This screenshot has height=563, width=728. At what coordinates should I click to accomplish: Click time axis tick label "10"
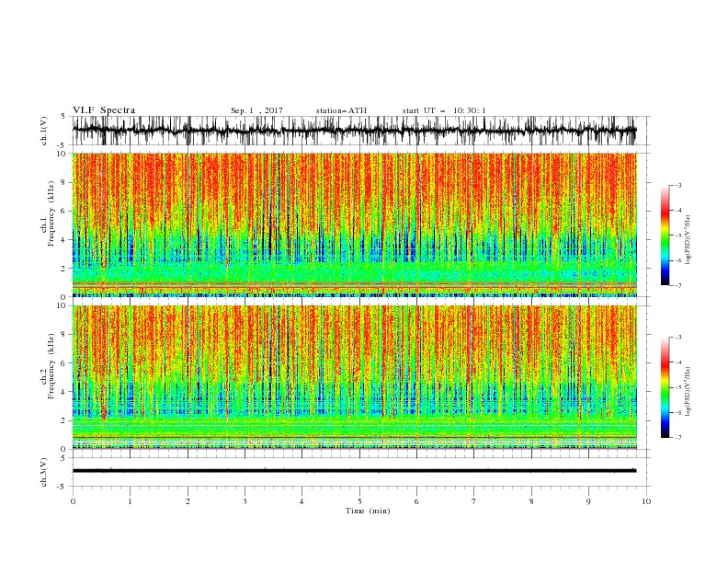[646, 501]
